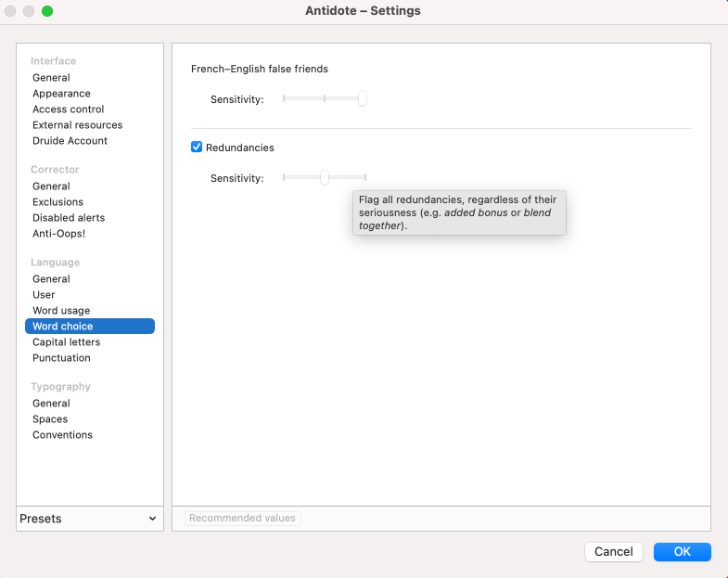Open the Disabled alerts section

(69, 218)
